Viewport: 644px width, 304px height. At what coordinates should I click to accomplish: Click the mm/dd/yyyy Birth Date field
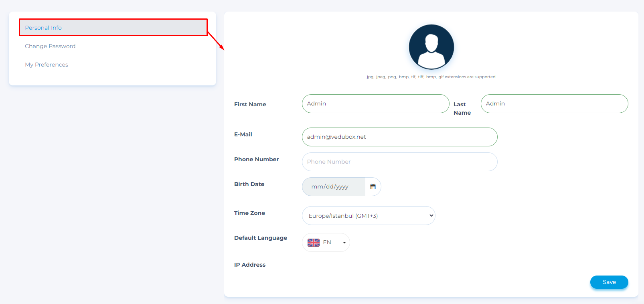333,187
